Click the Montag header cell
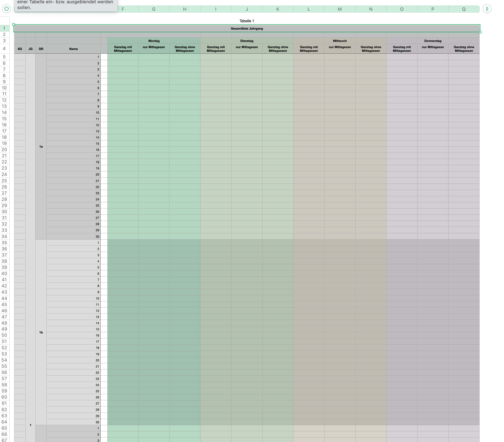The height and width of the screenshot is (442, 504). [154, 41]
